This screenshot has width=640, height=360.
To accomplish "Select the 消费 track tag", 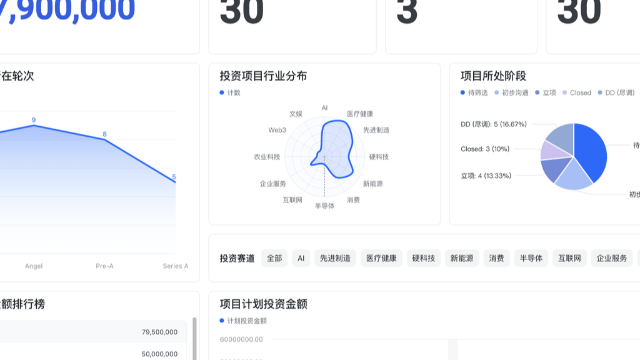I will click(x=496, y=258).
